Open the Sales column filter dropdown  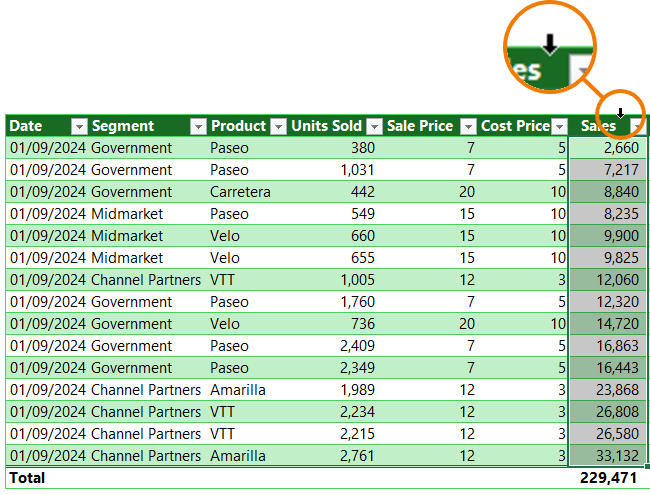637,126
